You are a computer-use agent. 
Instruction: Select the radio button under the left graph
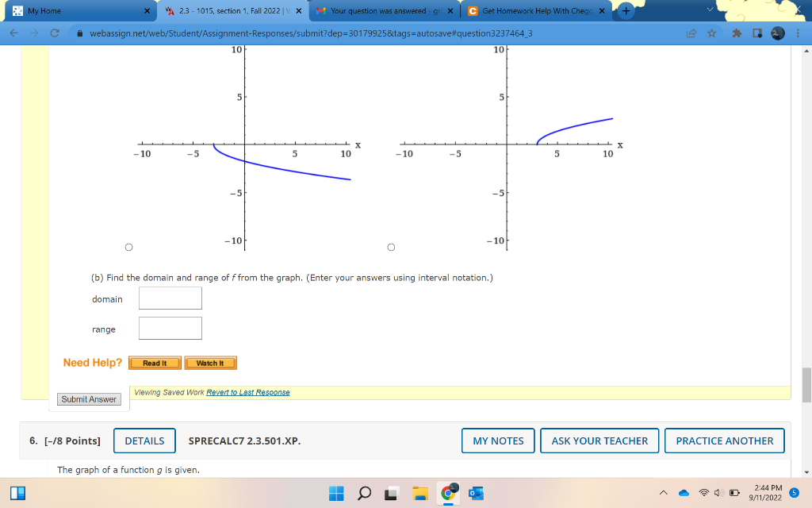tap(128, 247)
